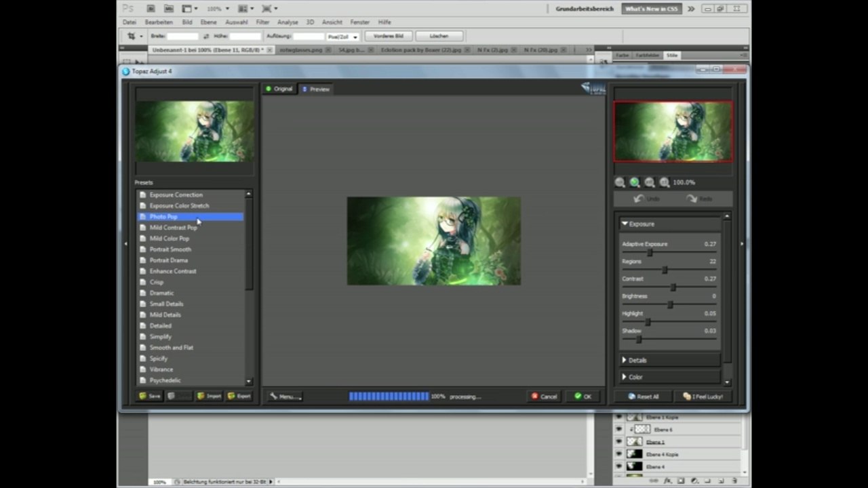868x488 pixels.
Task: Click the Adaptive Exposure slider handle
Action: pyautogui.click(x=650, y=253)
